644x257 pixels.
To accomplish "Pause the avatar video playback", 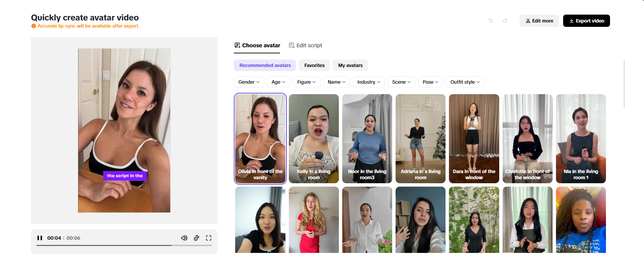I will click(x=40, y=238).
